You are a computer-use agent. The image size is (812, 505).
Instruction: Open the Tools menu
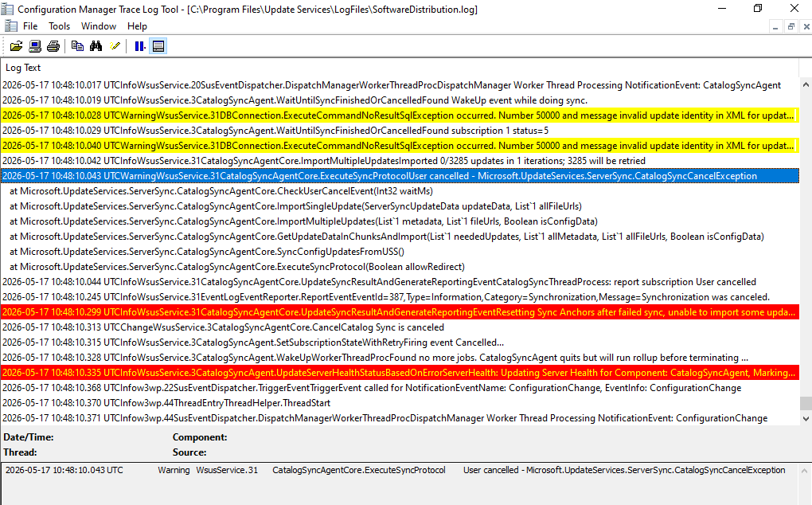(60, 26)
